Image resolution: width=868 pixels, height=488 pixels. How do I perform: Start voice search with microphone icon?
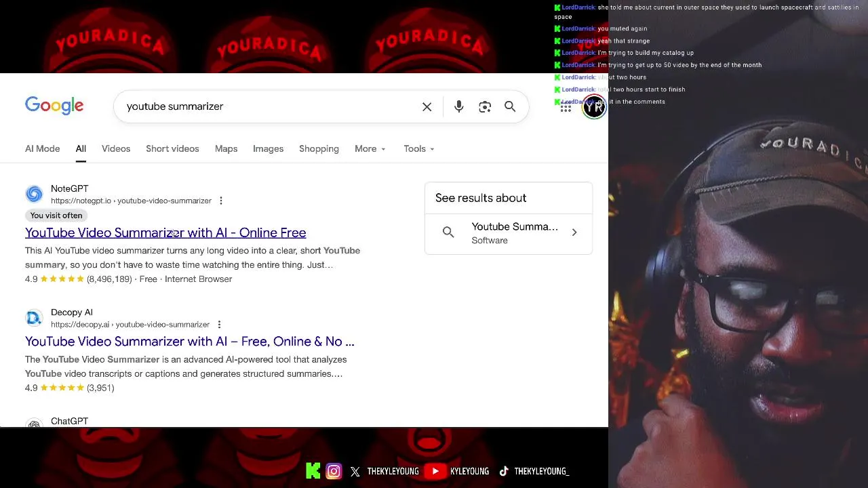click(459, 106)
